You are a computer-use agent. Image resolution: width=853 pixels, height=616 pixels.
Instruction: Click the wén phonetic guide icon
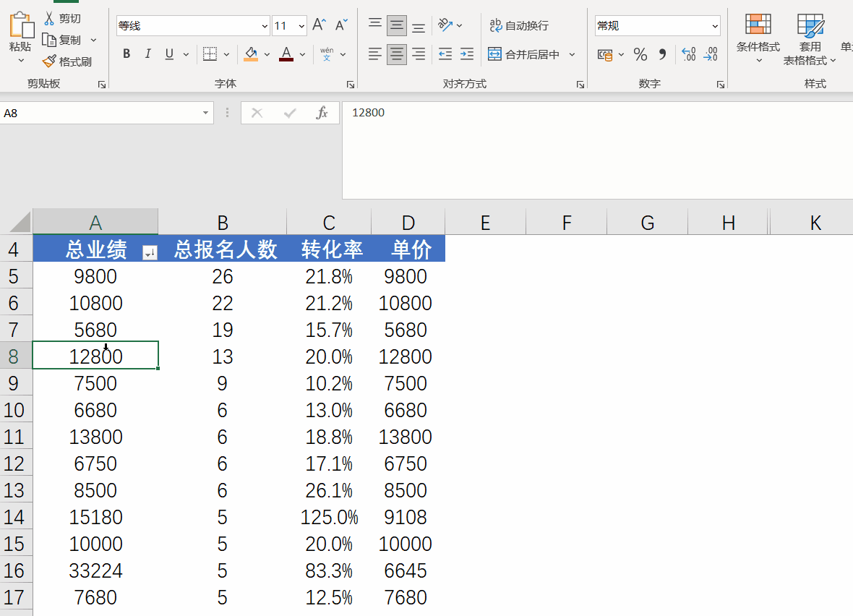pos(327,54)
